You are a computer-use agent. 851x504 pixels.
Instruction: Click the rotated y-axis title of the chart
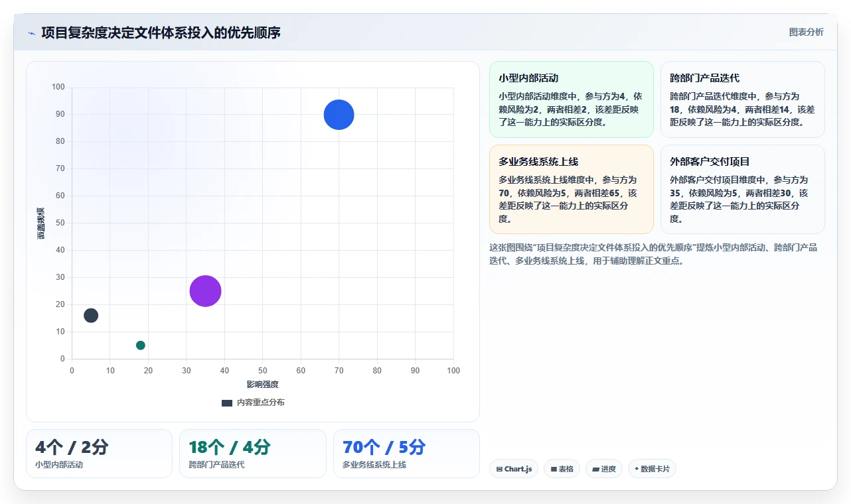coord(41,223)
